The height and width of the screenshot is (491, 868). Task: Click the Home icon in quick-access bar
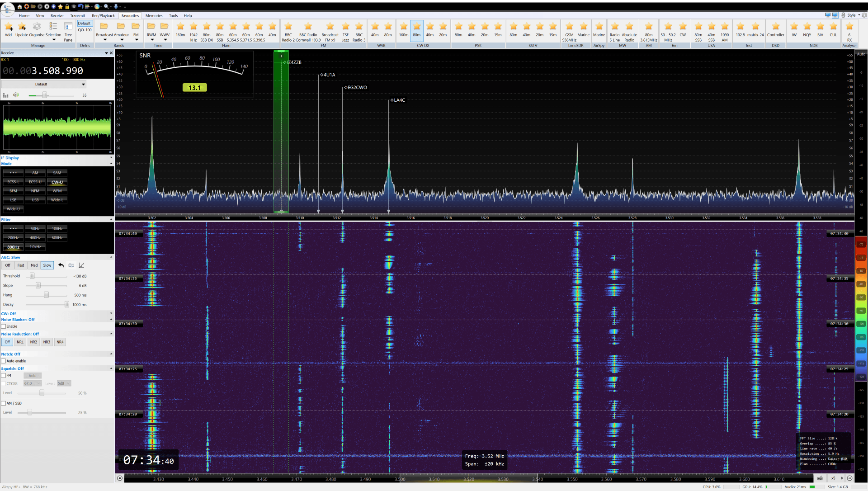tap(19, 7)
